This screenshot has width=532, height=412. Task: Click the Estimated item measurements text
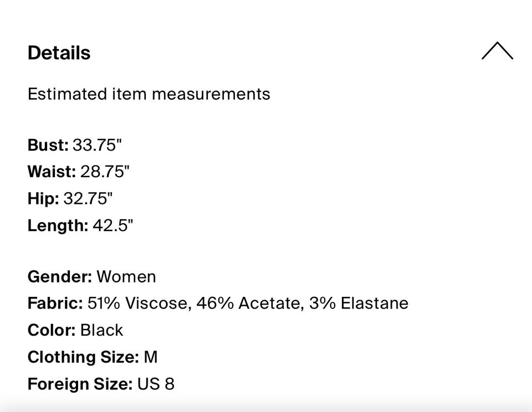149,94
